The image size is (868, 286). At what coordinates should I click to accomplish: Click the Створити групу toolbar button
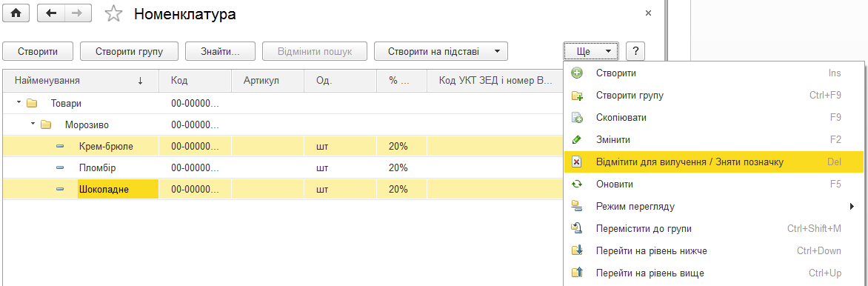tap(129, 52)
